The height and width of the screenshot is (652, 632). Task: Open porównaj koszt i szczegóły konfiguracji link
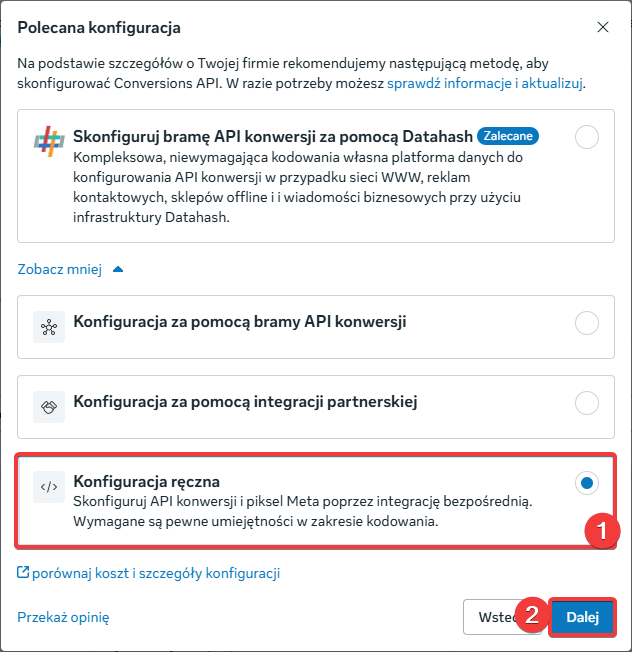click(156, 573)
